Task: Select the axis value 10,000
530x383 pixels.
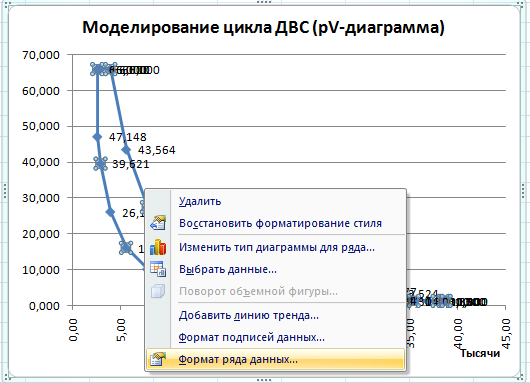Action: click(x=41, y=270)
